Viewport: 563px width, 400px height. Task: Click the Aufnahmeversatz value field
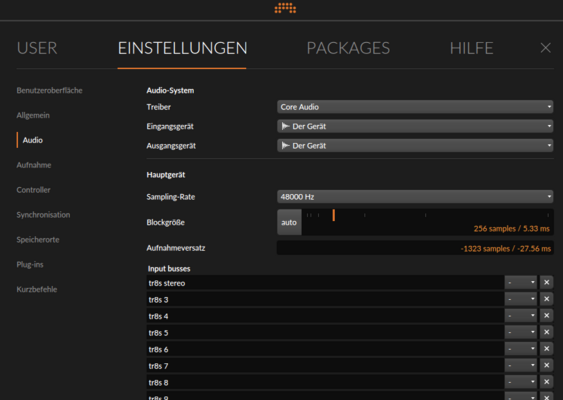pos(415,248)
